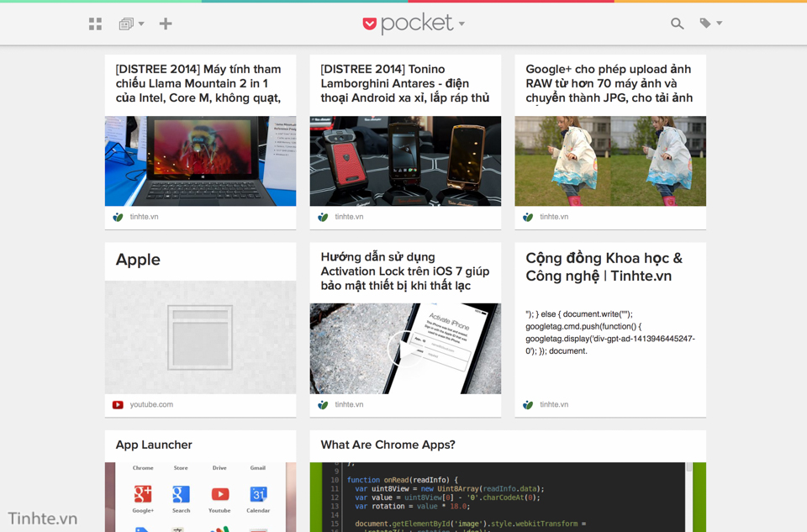Expand the Pocket logo dropdown arrow
Image resolution: width=807 pixels, height=532 pixels.
(462, 24)
